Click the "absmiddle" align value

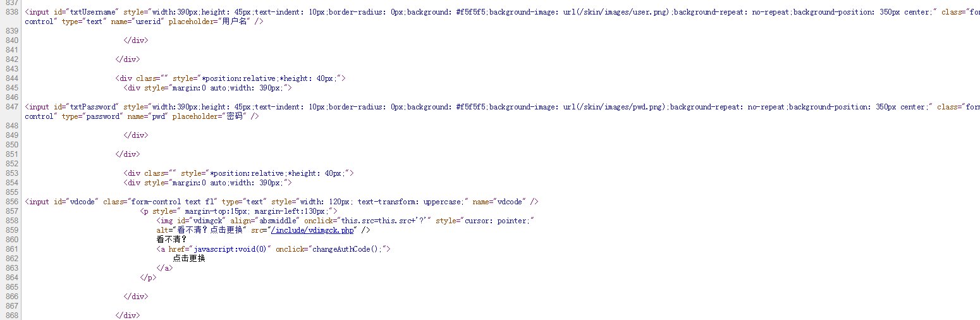(x=276, y=221)
